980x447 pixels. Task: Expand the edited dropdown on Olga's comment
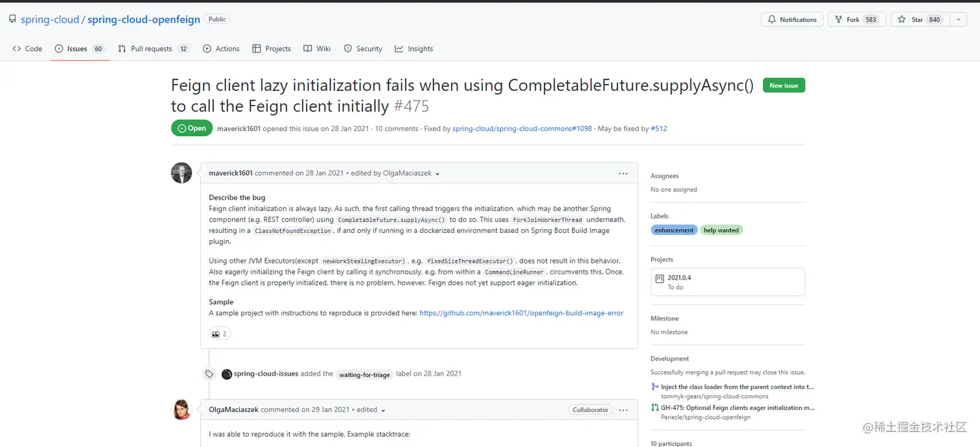pos(383,410)
